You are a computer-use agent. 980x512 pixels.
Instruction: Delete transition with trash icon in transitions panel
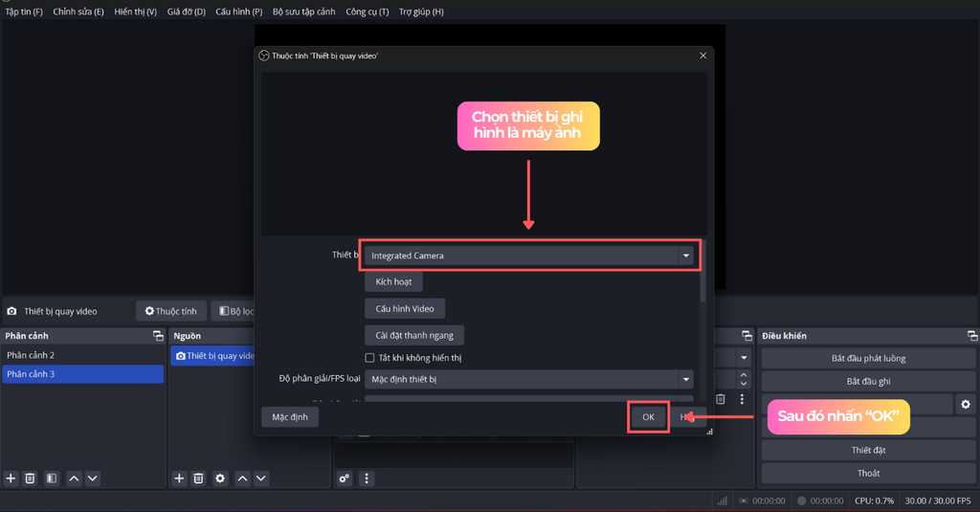[720, 399]
